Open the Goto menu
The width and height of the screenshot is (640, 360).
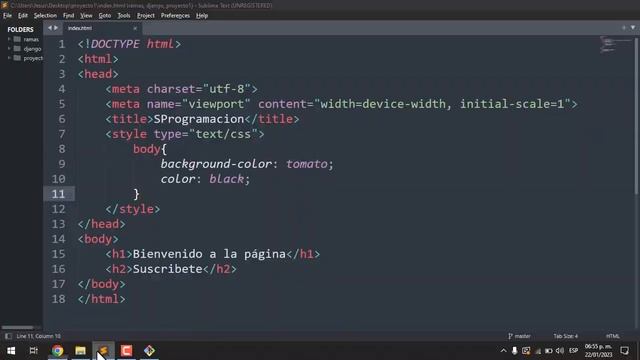click(x=104, y=16)
